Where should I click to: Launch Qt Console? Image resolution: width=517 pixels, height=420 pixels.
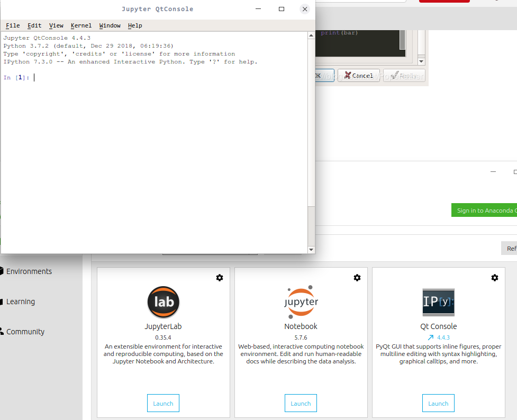438,403
